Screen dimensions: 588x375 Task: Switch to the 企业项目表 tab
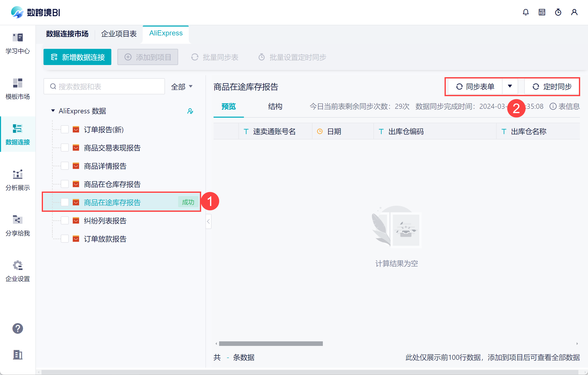pyautogui.click(x=119, y=34)
